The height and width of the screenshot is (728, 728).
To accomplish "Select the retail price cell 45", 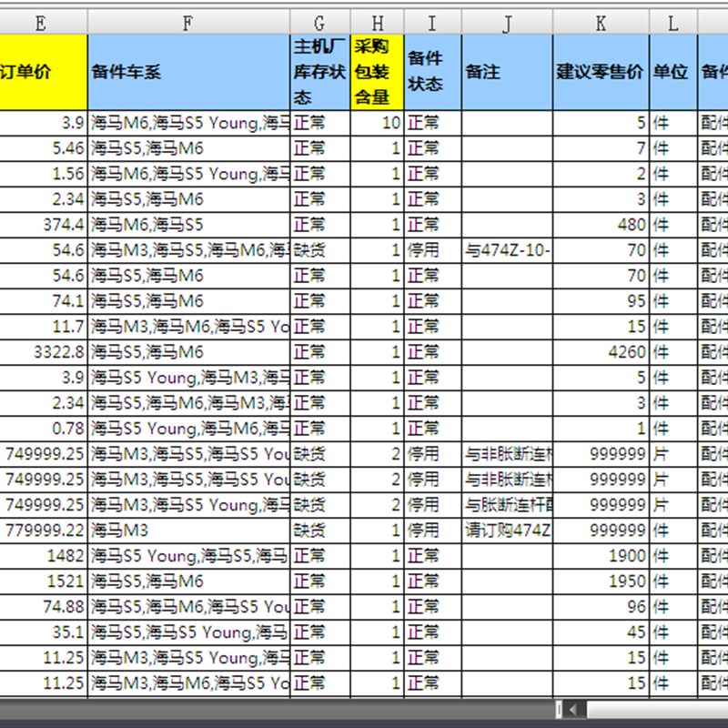I will [x=602, y=632].
